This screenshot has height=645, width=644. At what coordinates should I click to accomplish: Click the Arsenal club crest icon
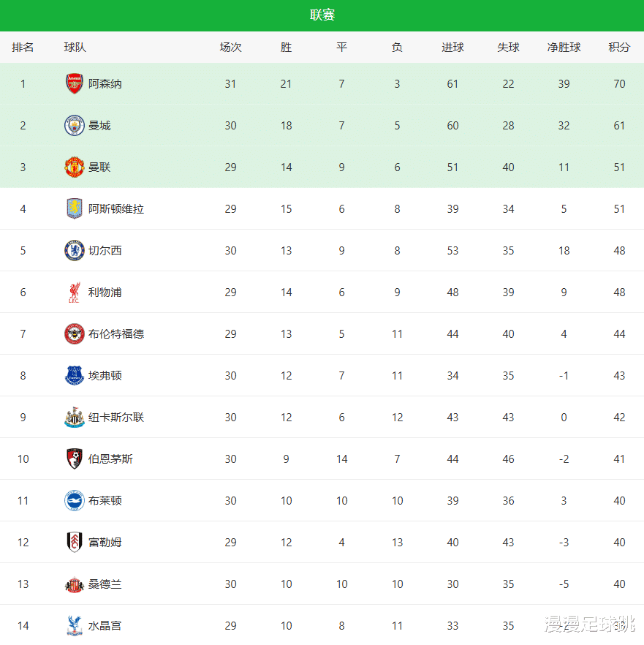(x=75, y=83)
